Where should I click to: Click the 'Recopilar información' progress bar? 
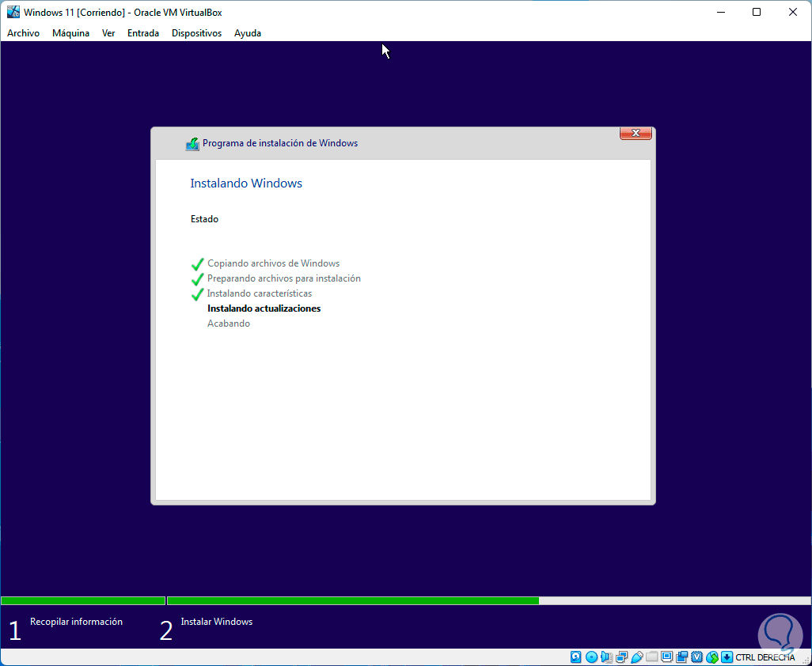click(x=83, y=601)
